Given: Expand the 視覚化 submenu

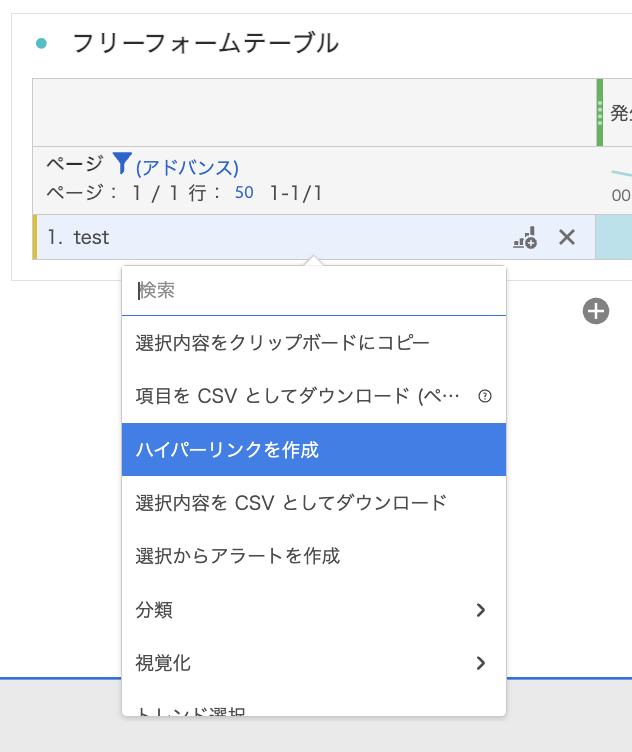Looking at the screenshot, I should point(314,663).
